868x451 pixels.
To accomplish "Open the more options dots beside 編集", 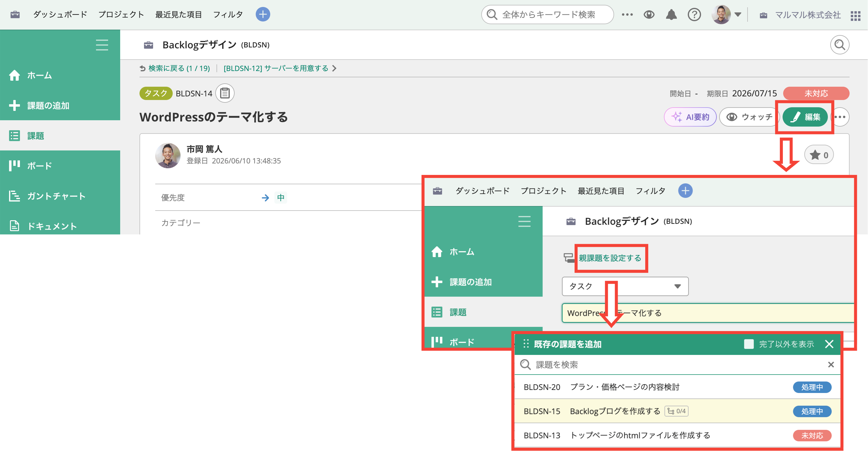I will coord(840,117).
